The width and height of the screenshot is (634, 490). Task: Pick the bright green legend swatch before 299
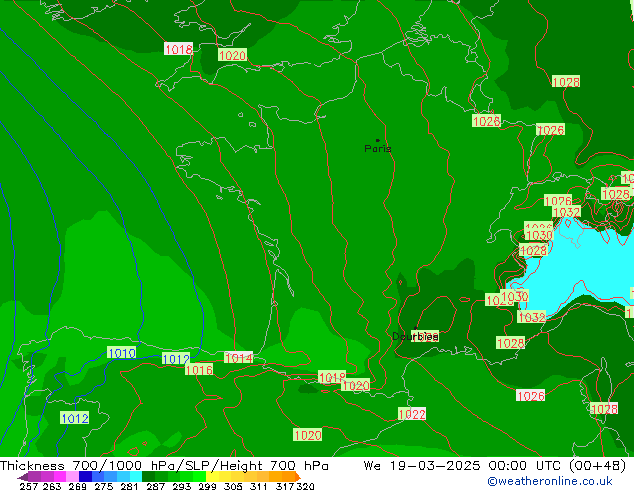[199, 476]
